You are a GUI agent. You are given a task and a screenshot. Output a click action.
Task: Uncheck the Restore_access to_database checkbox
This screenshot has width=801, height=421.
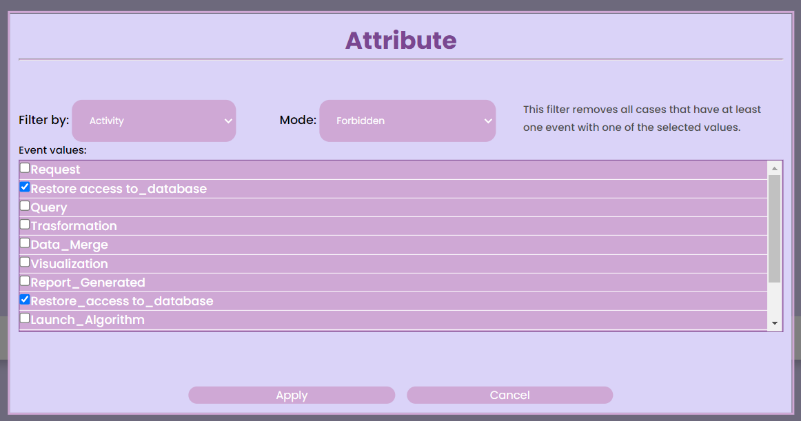click(25, 299)
